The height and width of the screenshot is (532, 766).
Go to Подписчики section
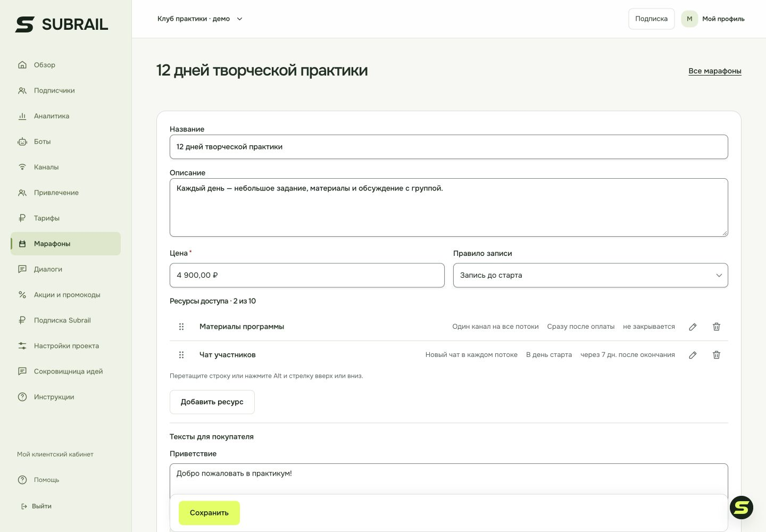click(x=65, y=90)
